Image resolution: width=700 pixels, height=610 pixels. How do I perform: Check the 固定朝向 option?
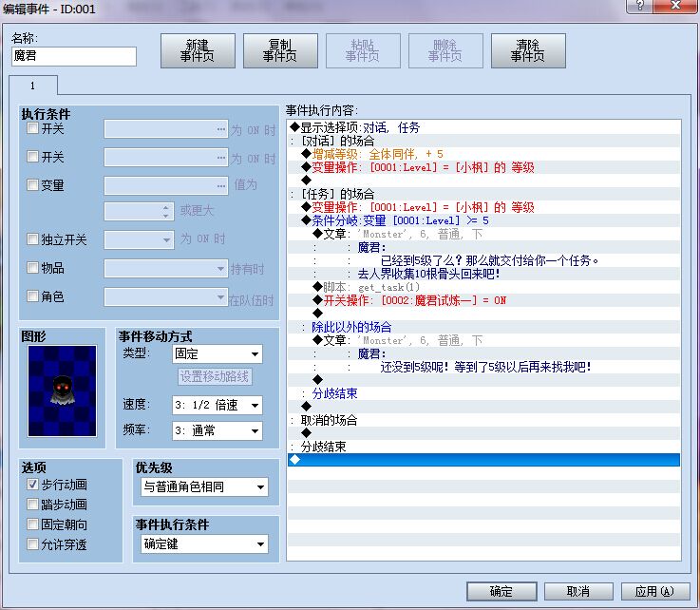point(32,524)
